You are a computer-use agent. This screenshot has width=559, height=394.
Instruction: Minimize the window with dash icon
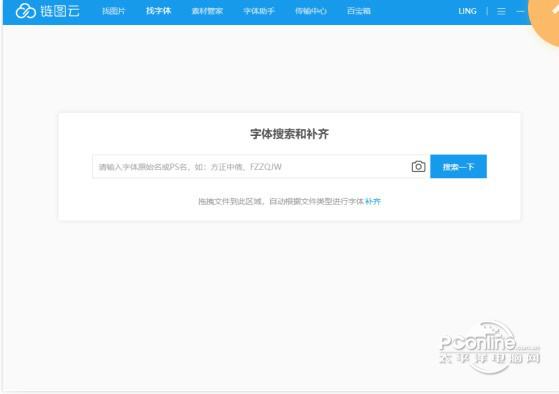point(520,11)
